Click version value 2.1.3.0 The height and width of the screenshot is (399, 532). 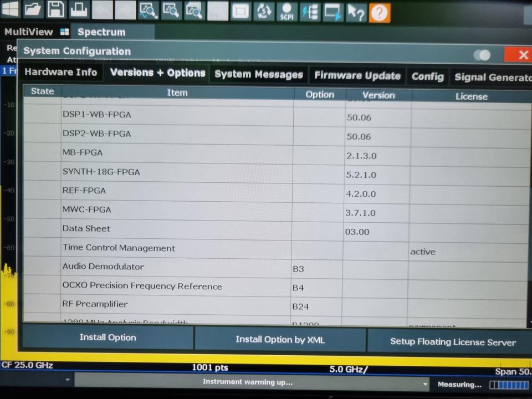click(x=361, y=156)
